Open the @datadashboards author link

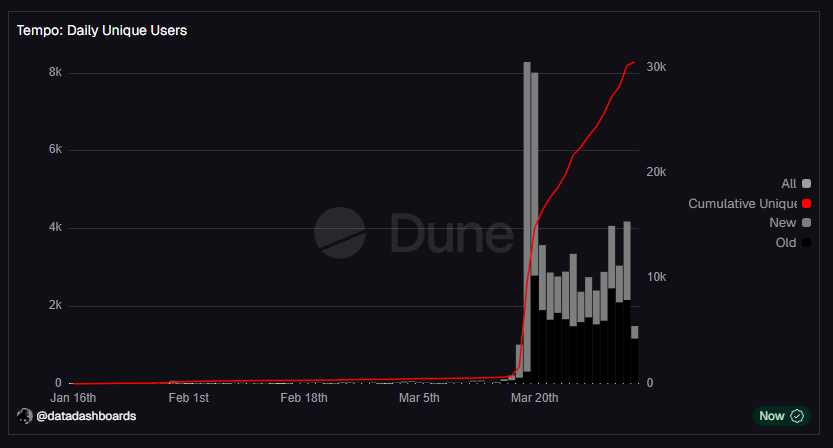[86, 416]
